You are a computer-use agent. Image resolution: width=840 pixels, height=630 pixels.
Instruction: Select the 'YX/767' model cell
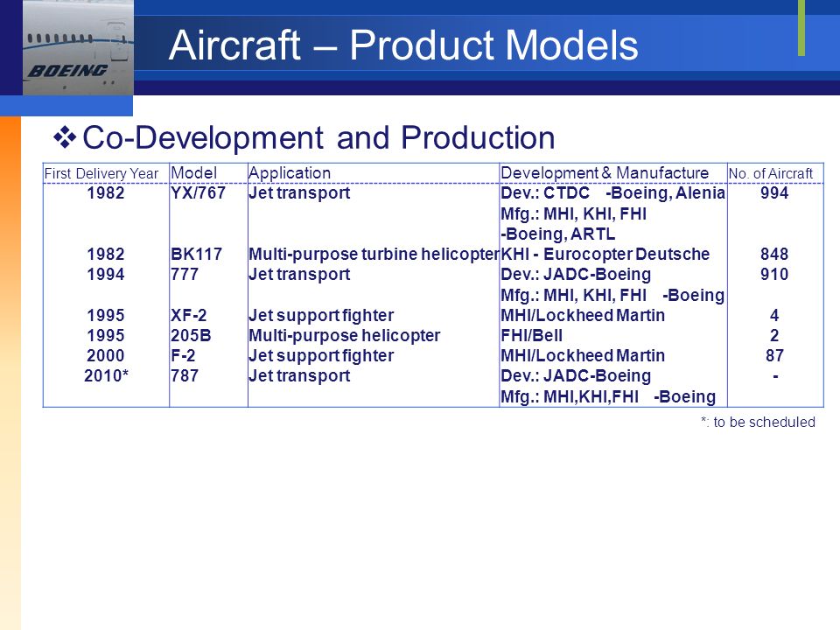pyautogui.click(x=199, y=192)
